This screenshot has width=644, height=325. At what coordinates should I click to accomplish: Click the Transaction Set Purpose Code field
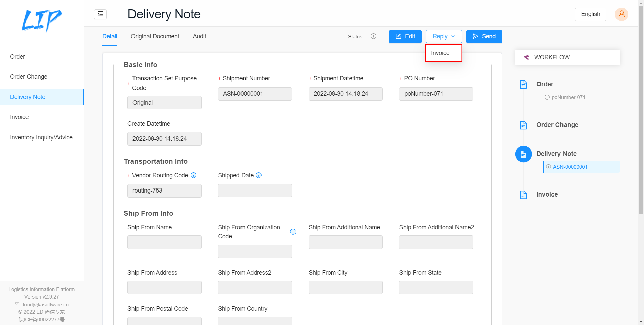164,103
